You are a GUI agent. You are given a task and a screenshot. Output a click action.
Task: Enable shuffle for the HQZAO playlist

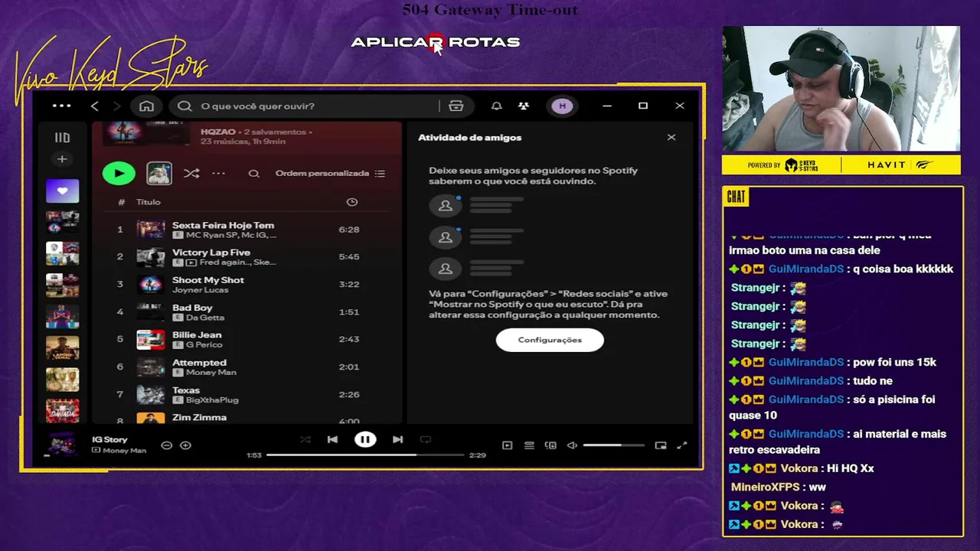click(x=191, y=174)
